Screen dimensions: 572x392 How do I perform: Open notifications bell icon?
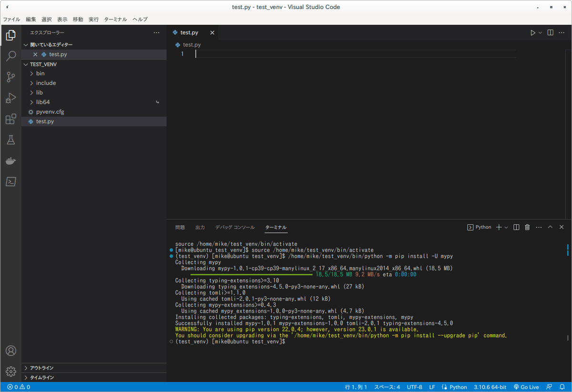(x=562, y=387)
